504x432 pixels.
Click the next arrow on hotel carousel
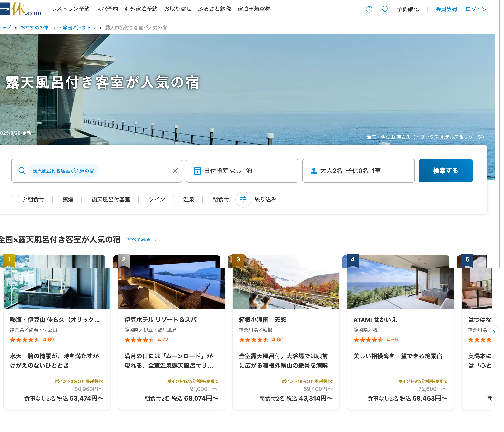point(493,331)
